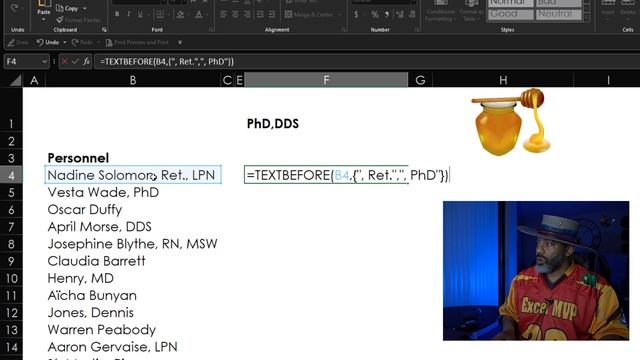Viewport: 640px width, 360px height.
Task: Select the column H header
Action: pyautogui.click(x=503, y=80)
